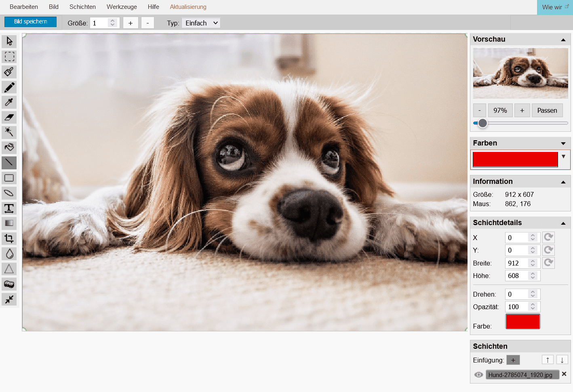Select the rectangular selection tool
The image size is (573, 392).
click(9, 57)
